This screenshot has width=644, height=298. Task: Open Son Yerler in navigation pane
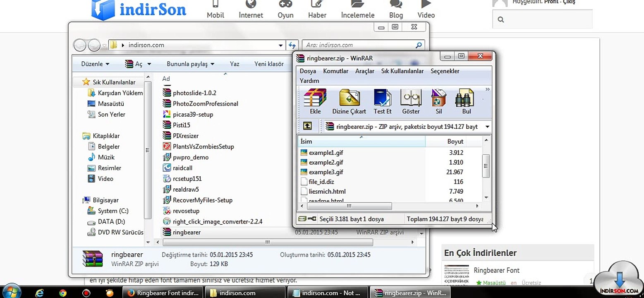tap(106, 114)
